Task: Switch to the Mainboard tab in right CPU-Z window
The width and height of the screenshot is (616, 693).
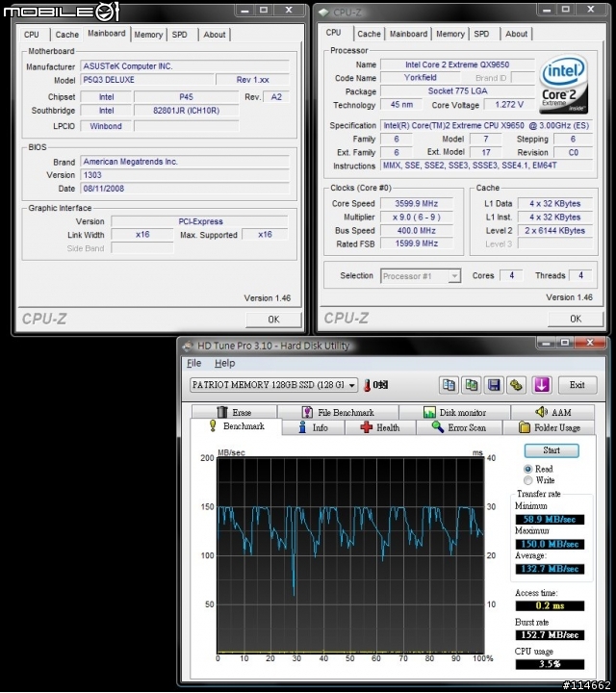Action: pos(408,34)
